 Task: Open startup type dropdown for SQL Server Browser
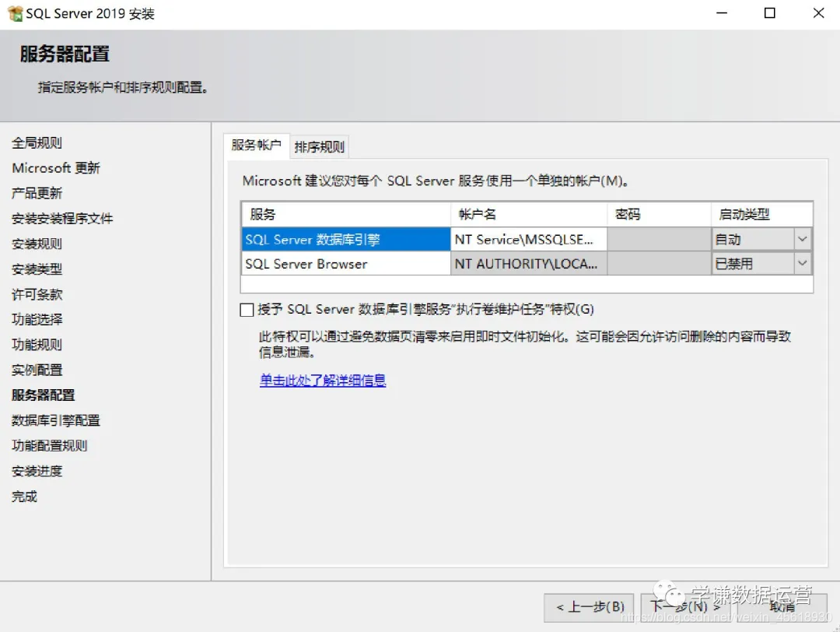pyautogui.click(x=802, y=263)
